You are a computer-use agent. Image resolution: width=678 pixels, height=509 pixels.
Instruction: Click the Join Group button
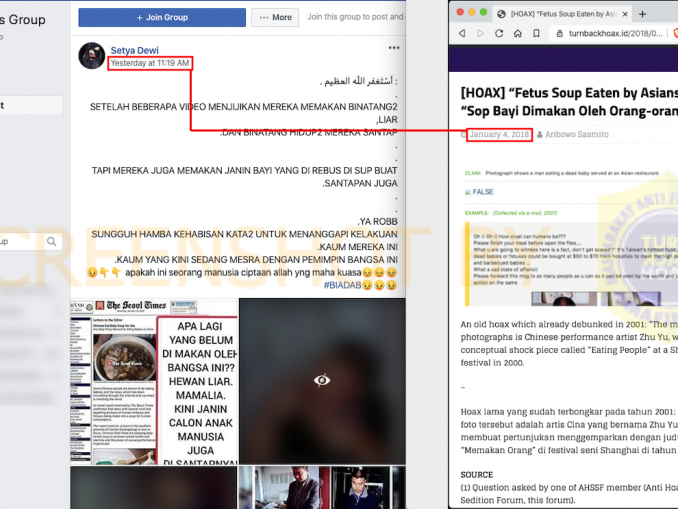[162, 17]
